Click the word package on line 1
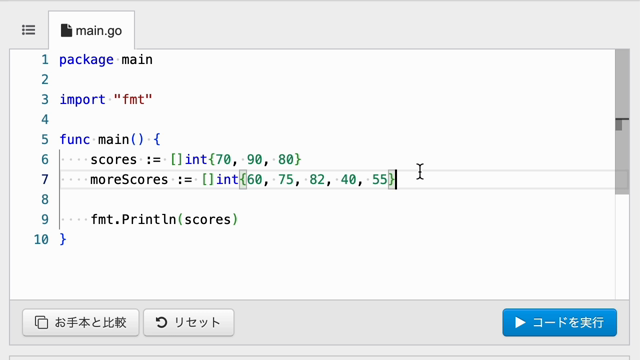This screenshot has width=640, height=360. click(x=87, y=60)
